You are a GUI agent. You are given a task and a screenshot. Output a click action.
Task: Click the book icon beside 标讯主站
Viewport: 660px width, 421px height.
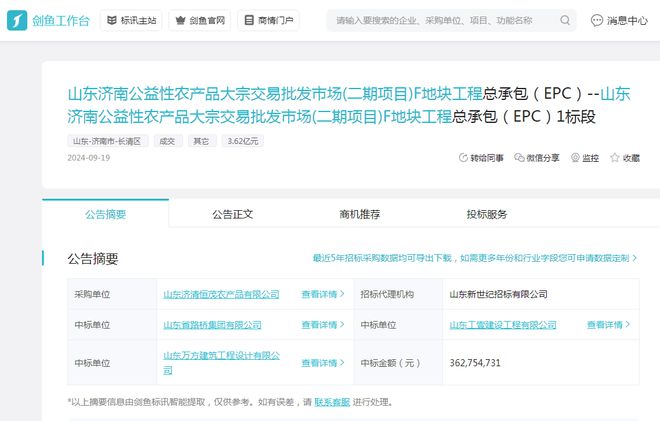point(112,20)
